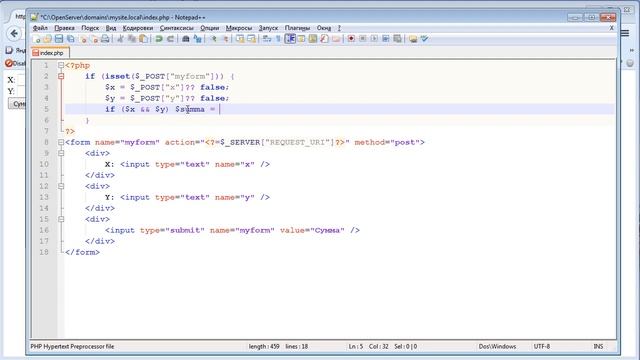
Task: Close current document via toolbar icon
Action: (x=83, y=39)
